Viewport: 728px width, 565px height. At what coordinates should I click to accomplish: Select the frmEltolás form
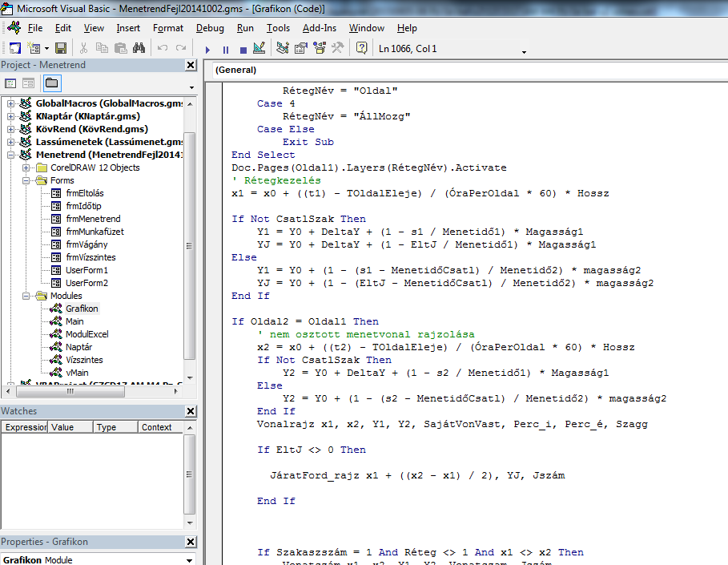[85, 193]
